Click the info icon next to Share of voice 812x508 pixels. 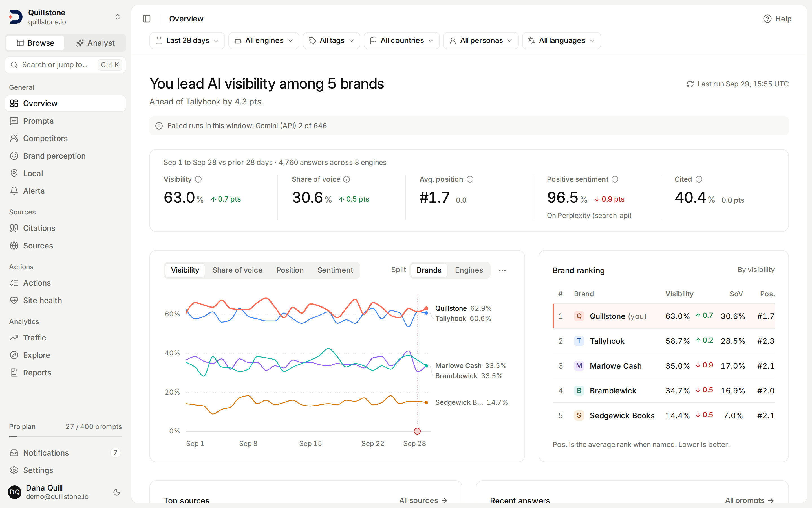point(347,179)
